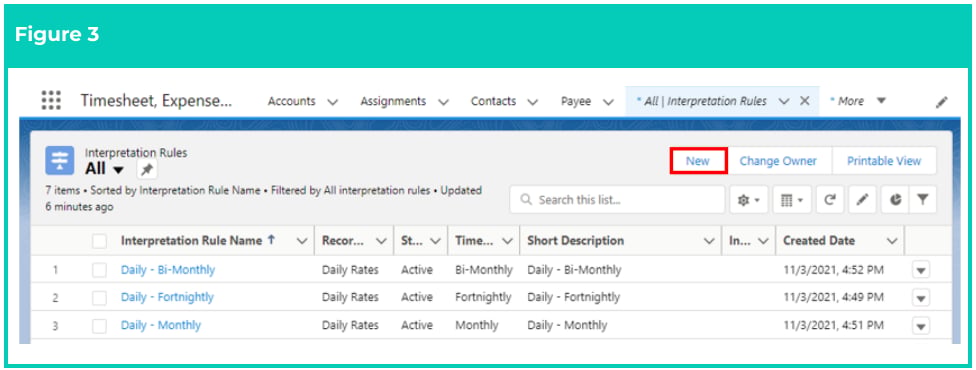Open the More tabs dropdown

pos(881,101)
